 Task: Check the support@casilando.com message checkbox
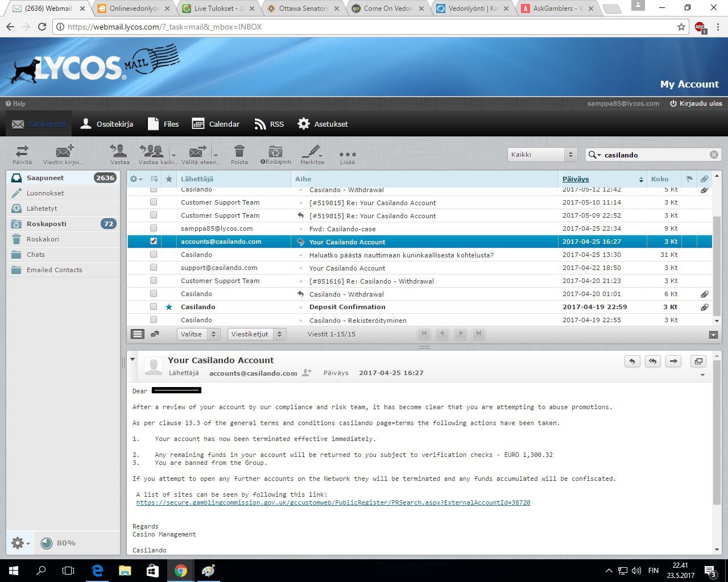click(x=154, y=268)
